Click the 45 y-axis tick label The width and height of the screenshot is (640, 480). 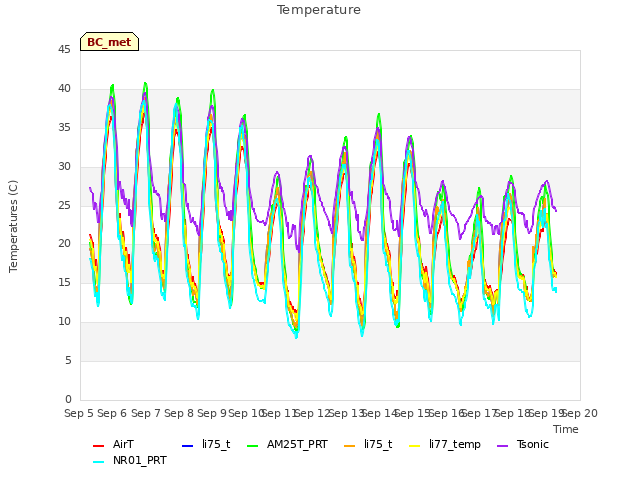coord(64,50)
